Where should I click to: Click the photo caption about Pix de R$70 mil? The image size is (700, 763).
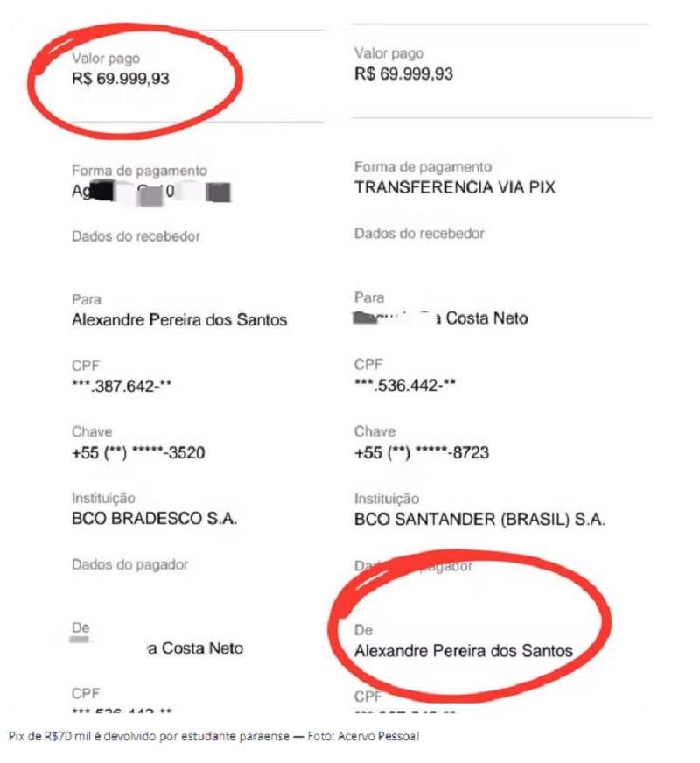[x=213, y=736]
